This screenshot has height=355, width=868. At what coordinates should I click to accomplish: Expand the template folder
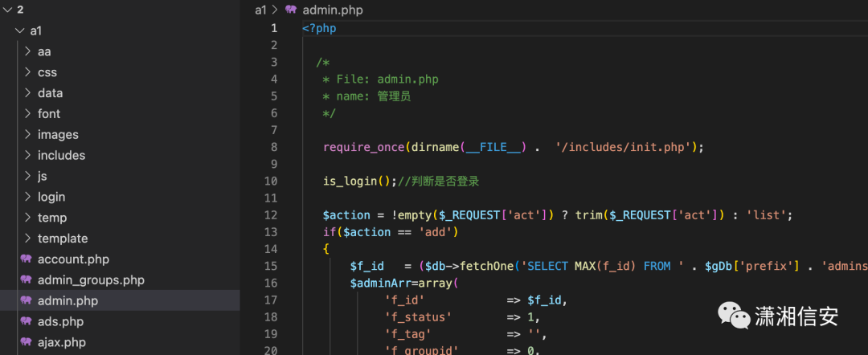point(27,239)
